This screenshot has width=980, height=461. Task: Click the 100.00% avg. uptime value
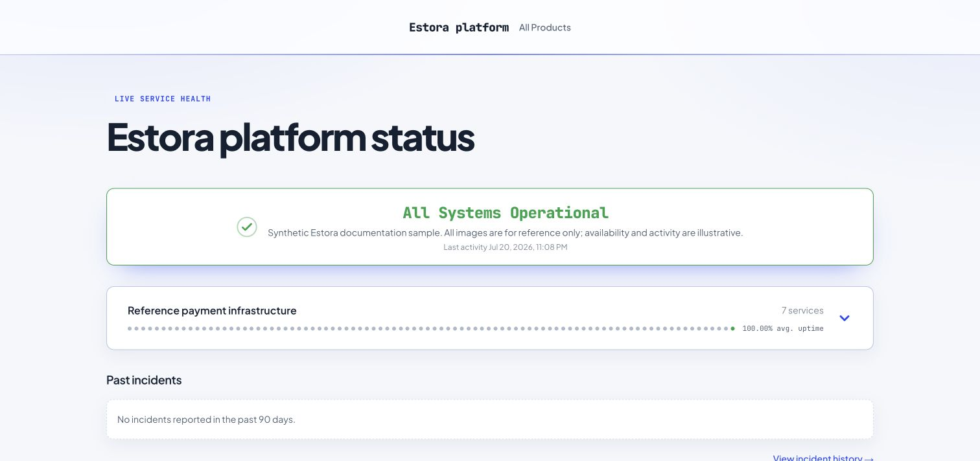point(783,328)
